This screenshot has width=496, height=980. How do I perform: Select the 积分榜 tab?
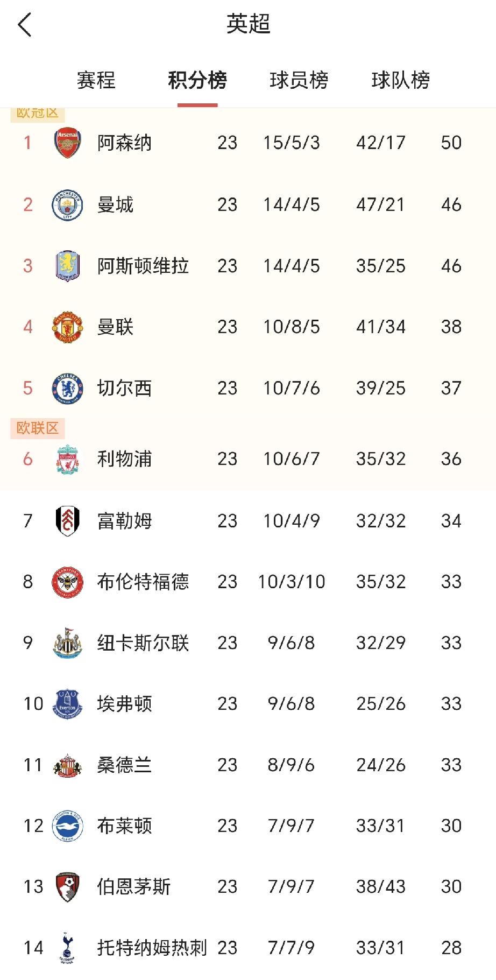pyautogui.click(x=197, y=80)
